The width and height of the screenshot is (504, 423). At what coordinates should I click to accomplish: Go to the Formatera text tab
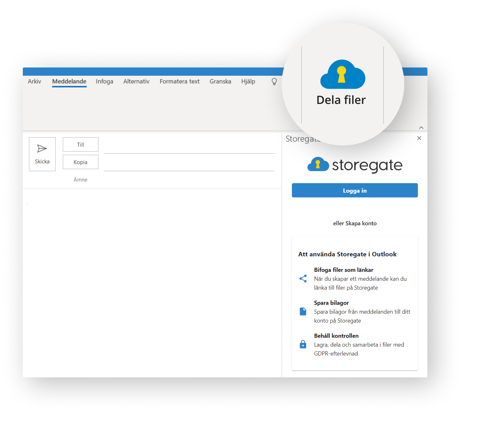pos(180,81)
